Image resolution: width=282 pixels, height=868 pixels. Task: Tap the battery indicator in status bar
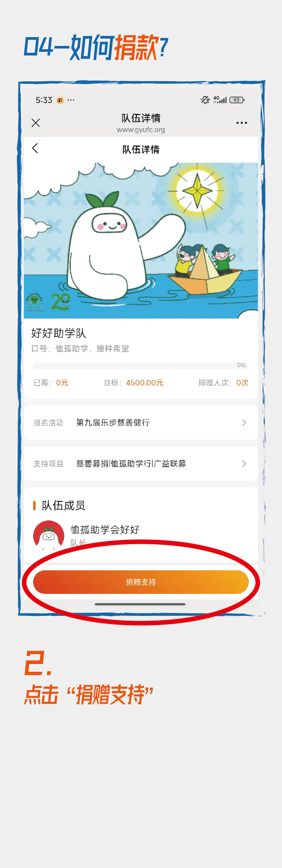point(237,100)
